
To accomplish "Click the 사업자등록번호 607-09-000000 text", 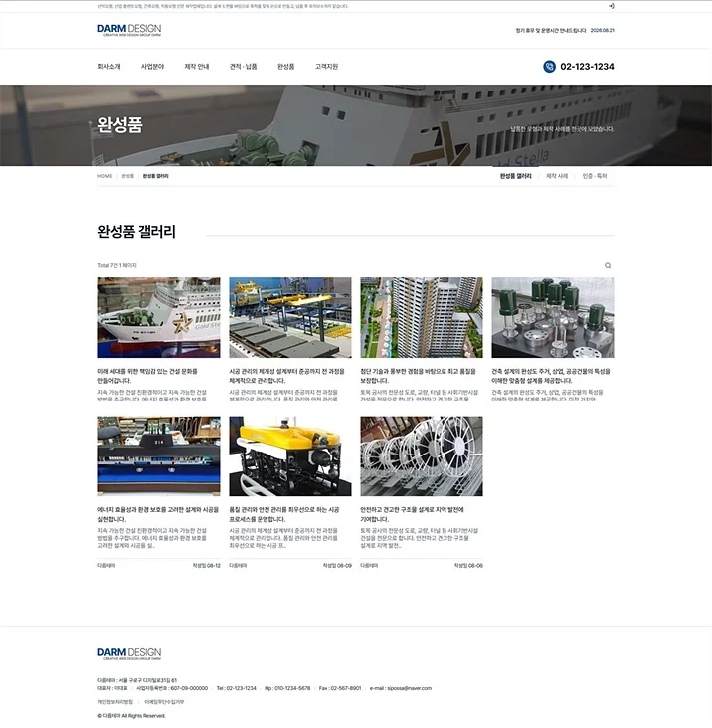I will coord(172,688).
